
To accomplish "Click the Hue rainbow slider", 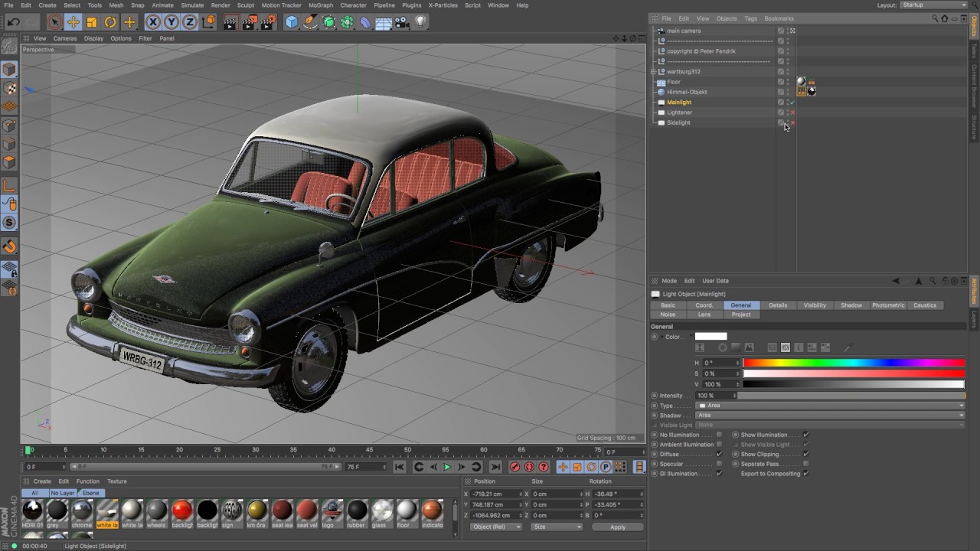I will [854, 363].
